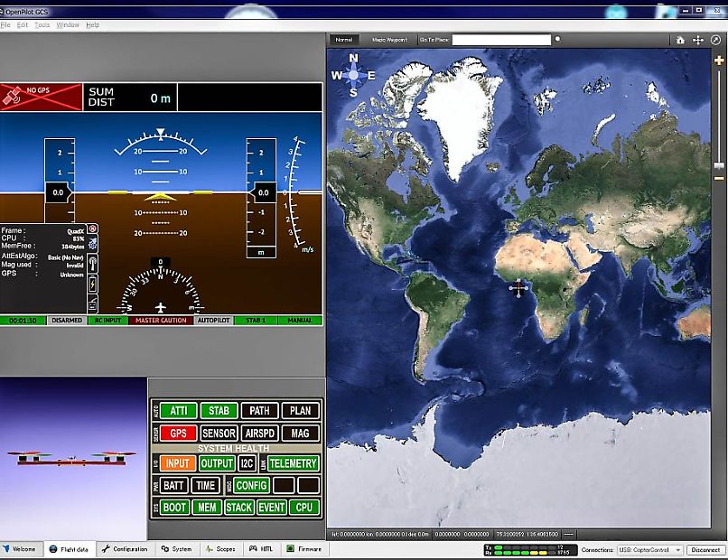Click the 00:01:30 flight time indicator
The width and height of the screenshot is (728, 560).
23,321
